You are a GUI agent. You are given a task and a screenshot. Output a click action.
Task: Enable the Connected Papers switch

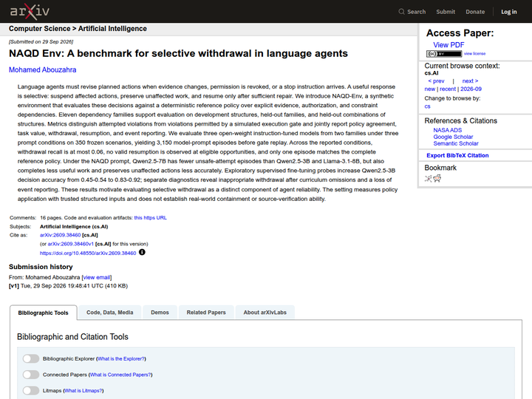click(x=31, y=375)
